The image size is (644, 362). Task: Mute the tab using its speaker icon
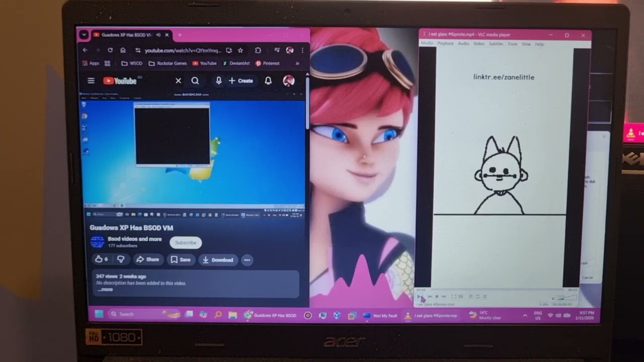[158, 35]
